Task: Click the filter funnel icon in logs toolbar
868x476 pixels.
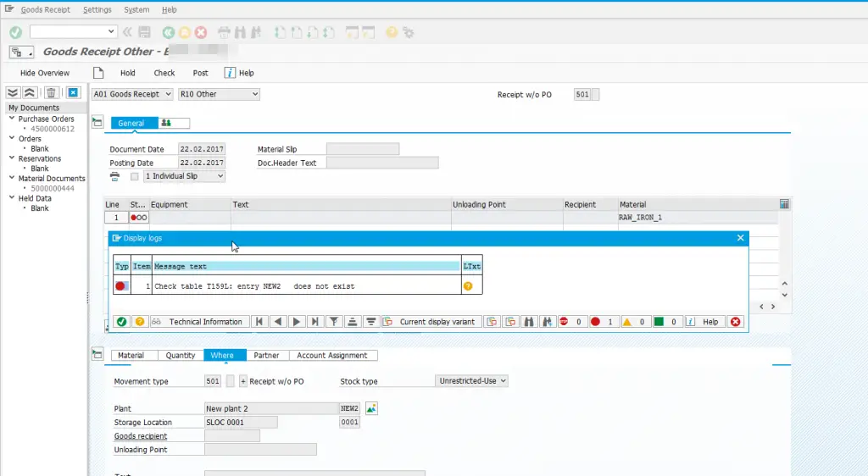Action: 334,322
